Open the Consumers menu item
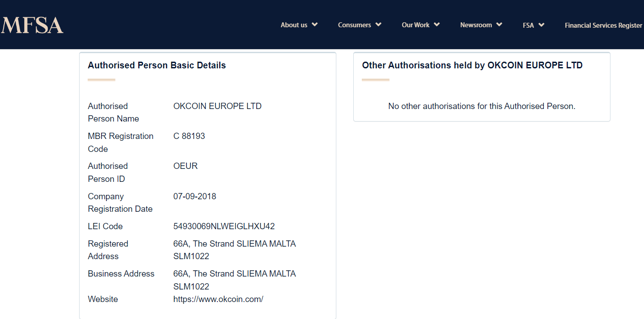This screenshot has width=644, height=319. (x=355, y=25)
